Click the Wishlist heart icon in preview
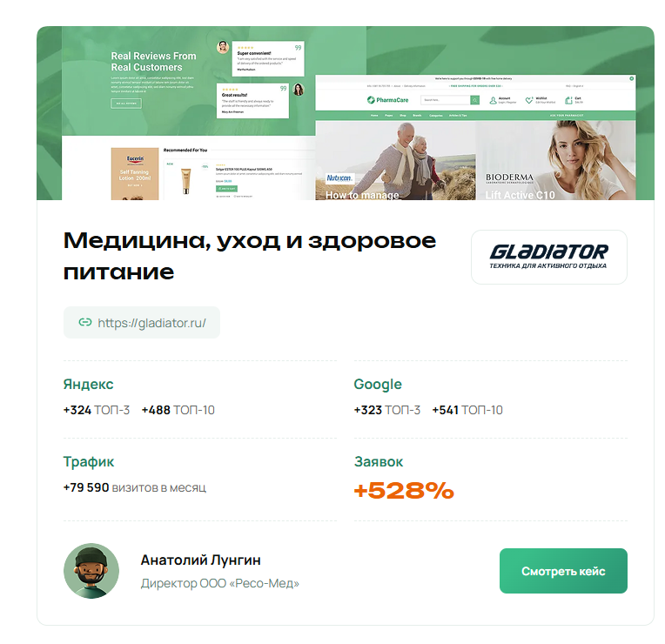 click(x=529, y=100)
